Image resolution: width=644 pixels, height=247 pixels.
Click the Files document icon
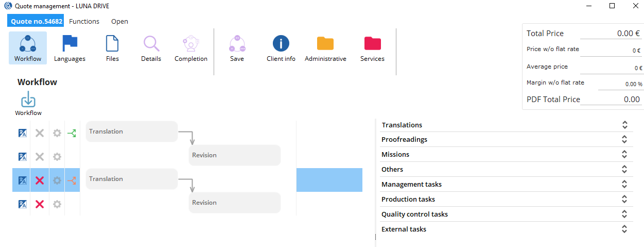tap(112, 44)
